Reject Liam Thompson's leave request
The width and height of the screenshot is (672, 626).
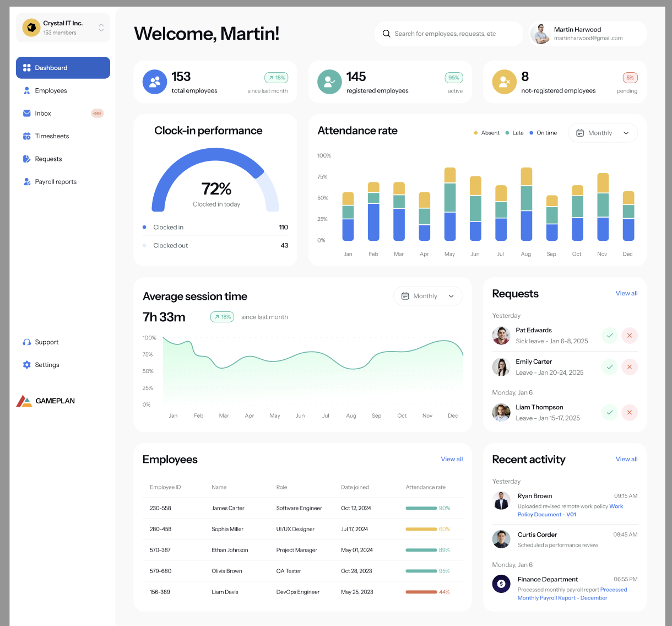630,413
